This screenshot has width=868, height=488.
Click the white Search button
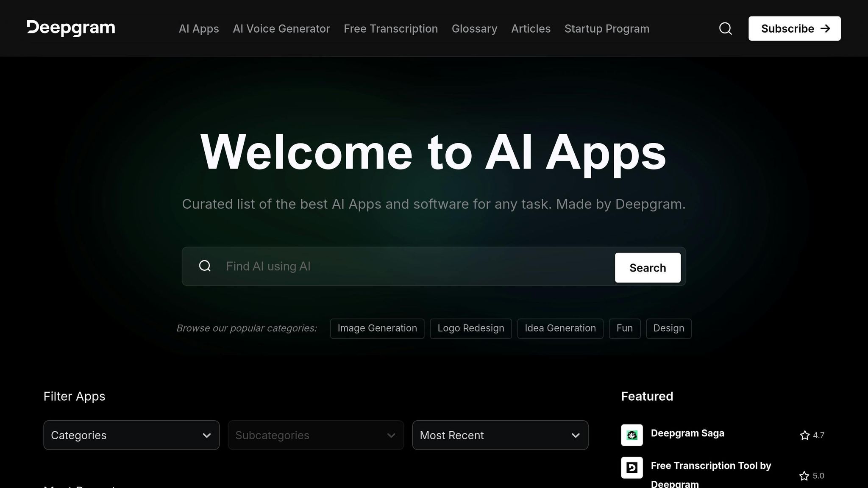[x=648, y=268]
